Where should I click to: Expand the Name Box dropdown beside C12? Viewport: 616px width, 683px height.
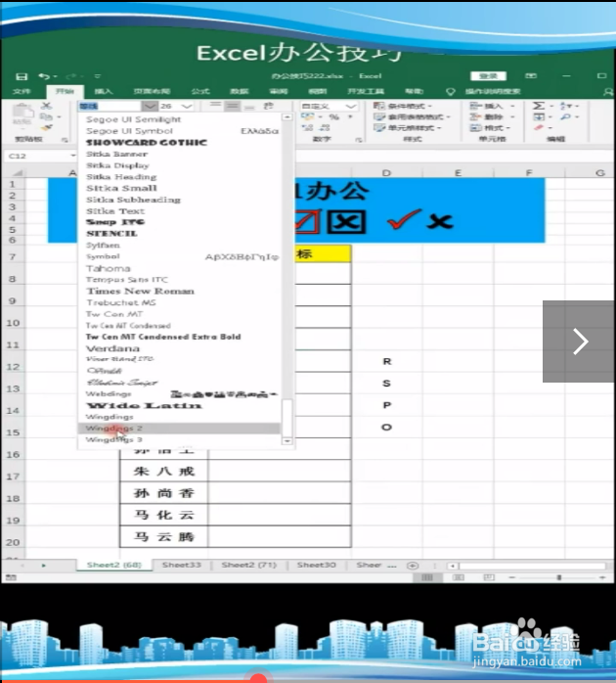(72, 156)
